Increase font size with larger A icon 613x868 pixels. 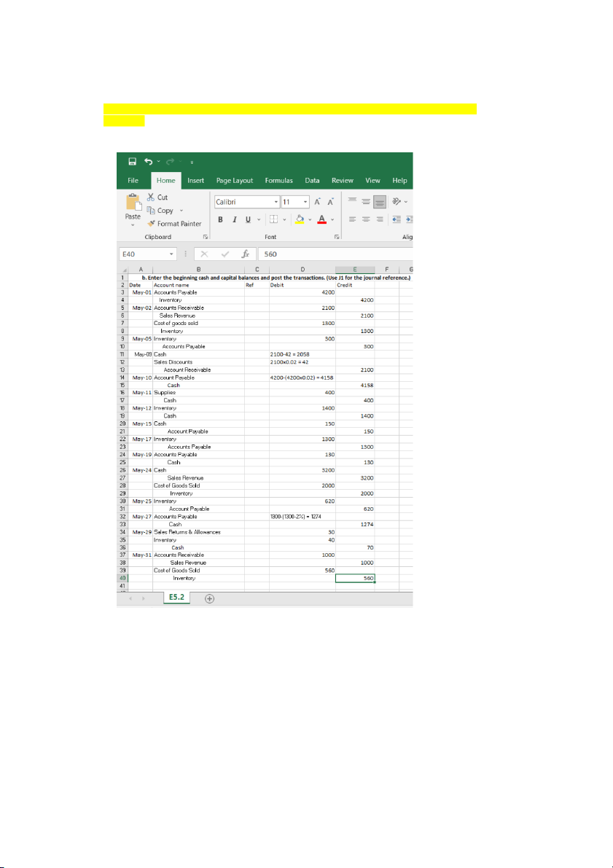pyautogui.click(x=319, y=202)
